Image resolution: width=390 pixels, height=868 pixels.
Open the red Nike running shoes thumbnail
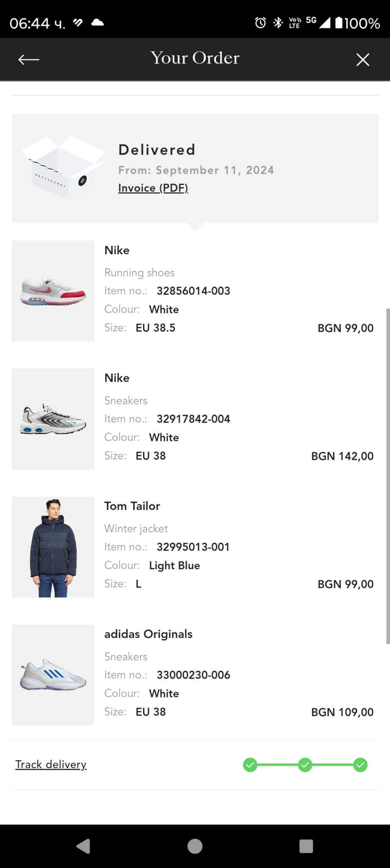click(53, 291)
